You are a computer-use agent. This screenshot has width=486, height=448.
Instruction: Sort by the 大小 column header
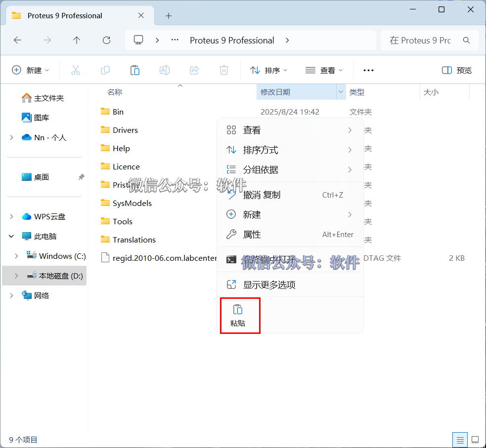(431, 92)
